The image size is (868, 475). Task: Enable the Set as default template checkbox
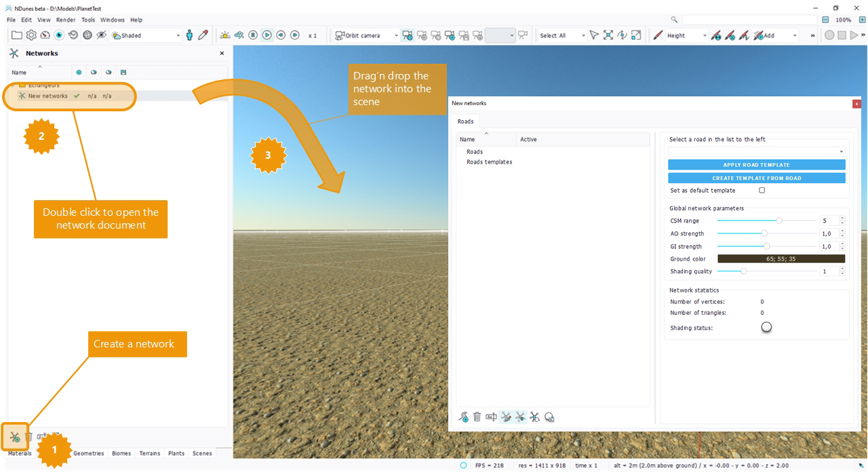coord(762,191)
